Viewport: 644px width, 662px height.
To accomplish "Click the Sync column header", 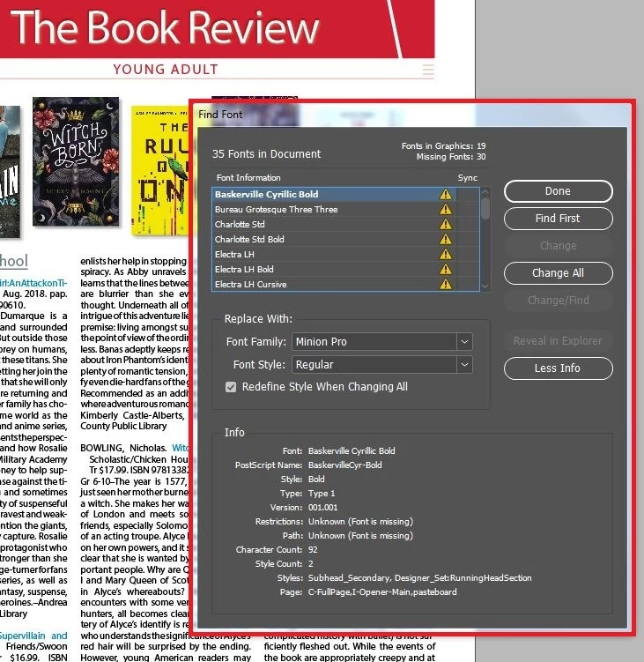I will click(468, 178).
